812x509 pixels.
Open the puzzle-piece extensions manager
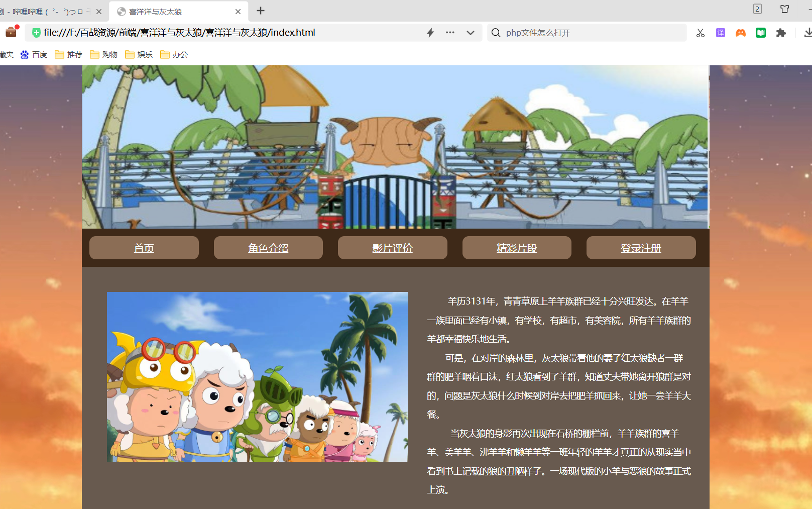[x=781, y=33]
